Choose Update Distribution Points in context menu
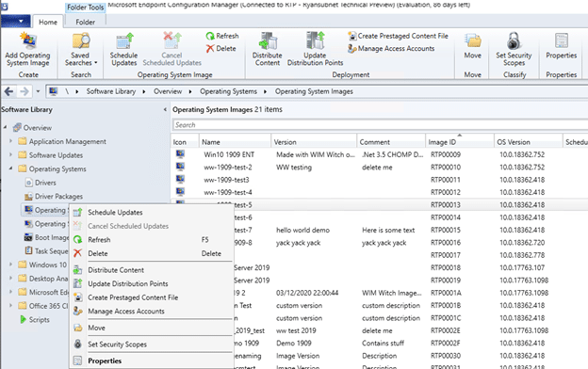 (x=152, y=284)
